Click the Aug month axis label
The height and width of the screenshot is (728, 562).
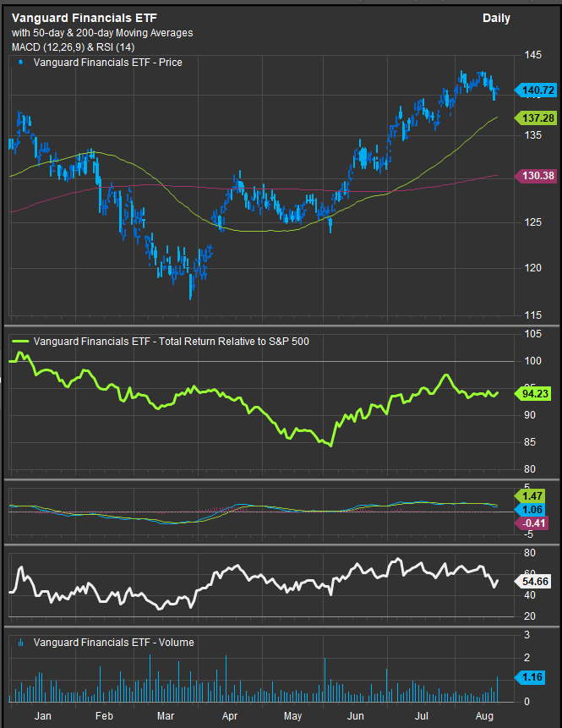pos(484,716)
